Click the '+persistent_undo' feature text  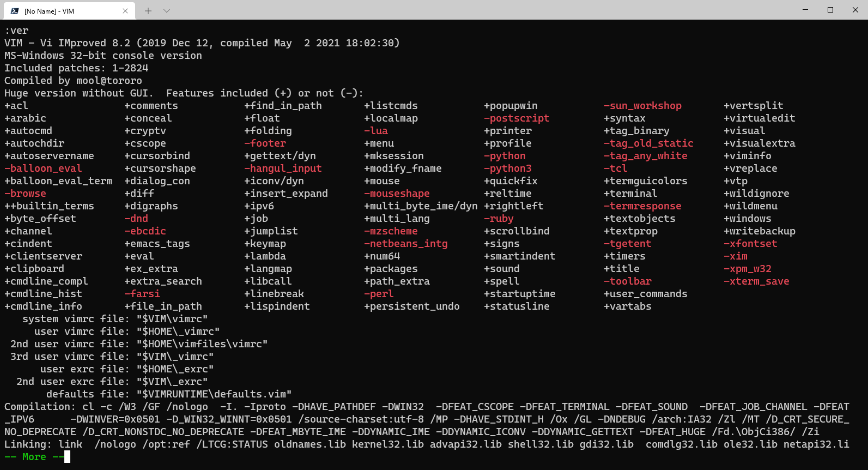tap(412, 306)
